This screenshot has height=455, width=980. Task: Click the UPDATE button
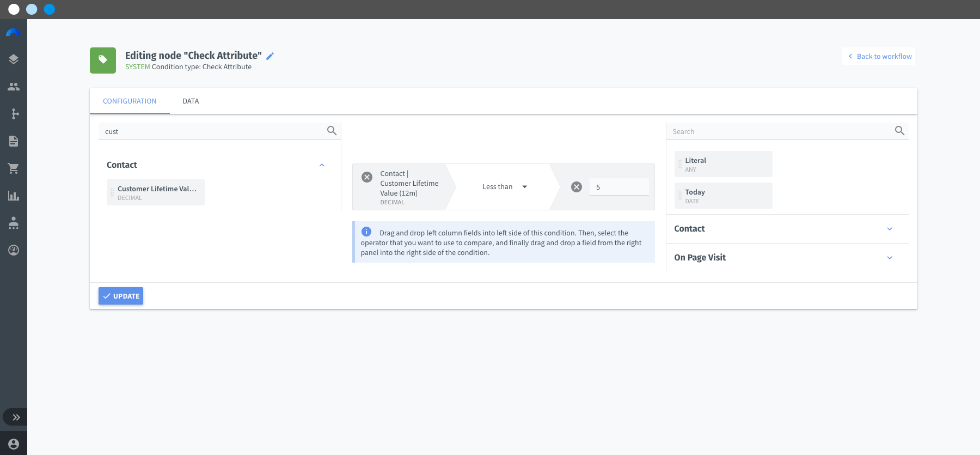[121, 296]
